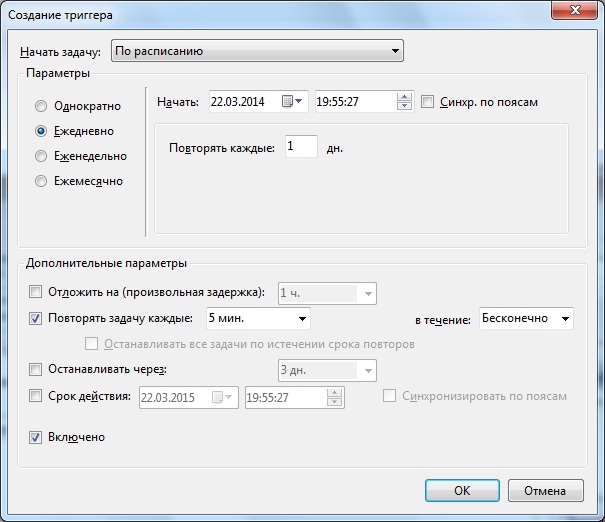This screenshot has height=522, width=605.
Task: Select the Однократно radio option
Action: pyautogui.click(x=41, y=106)
